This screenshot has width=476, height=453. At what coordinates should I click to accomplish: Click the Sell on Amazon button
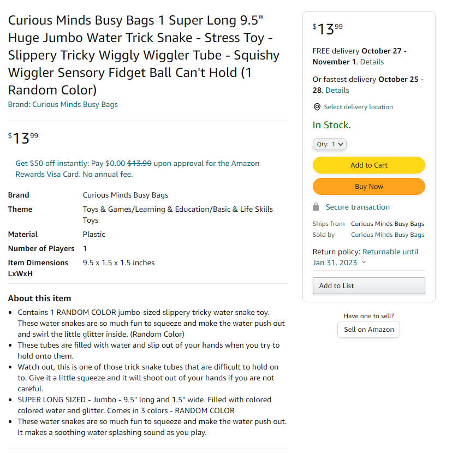368,330
